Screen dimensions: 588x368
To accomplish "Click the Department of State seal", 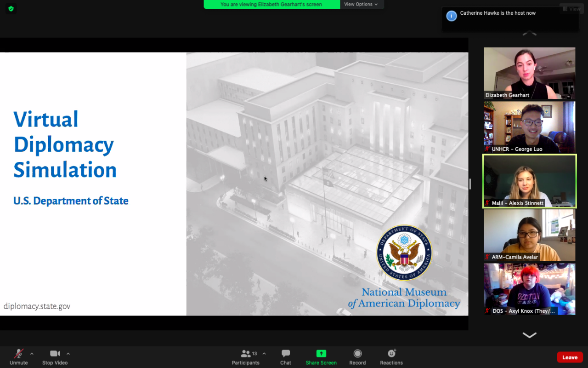I will click(404, 253).
